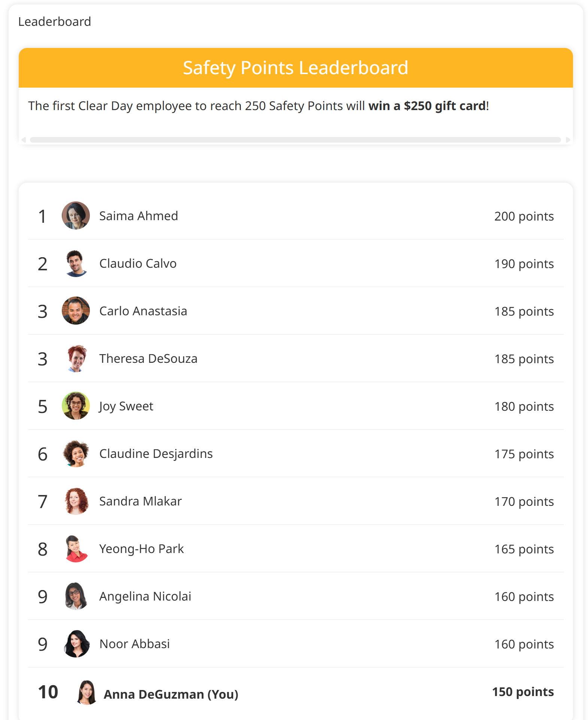Click the Safety Points Leaderboard header
The width and height of the screenshot is (588, 720).
(295, 68)
